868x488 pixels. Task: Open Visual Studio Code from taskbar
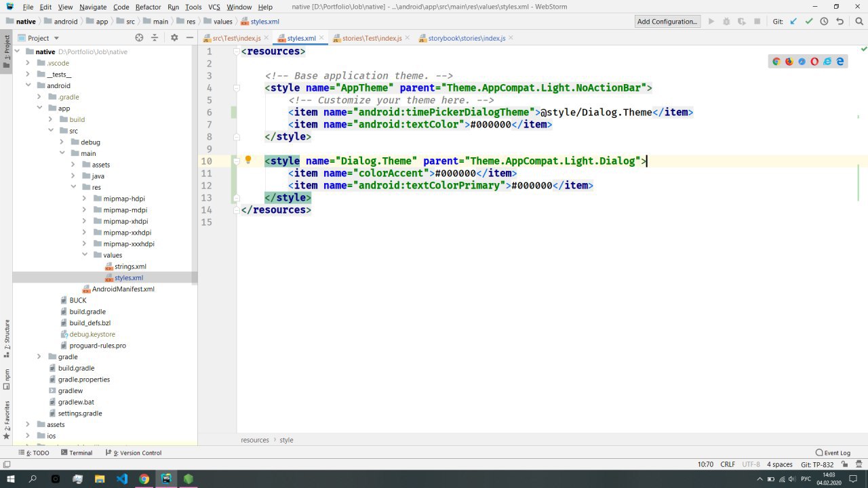tap(122, 479)
